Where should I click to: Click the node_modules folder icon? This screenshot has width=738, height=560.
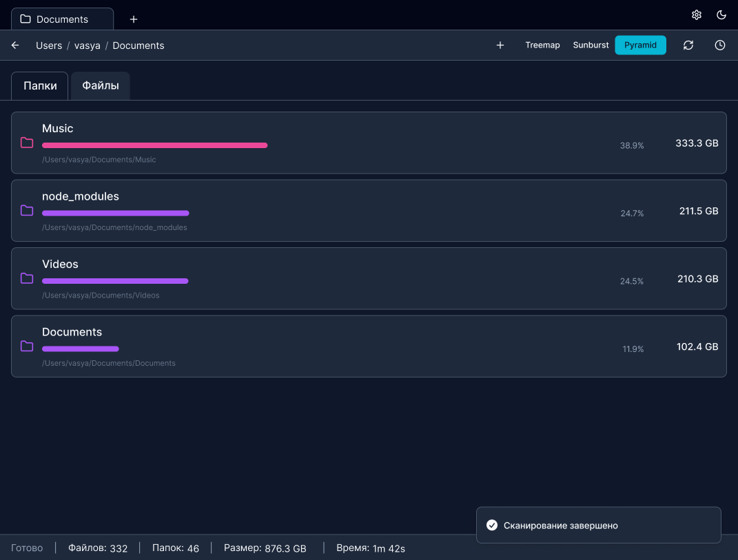tap(27, 211)
